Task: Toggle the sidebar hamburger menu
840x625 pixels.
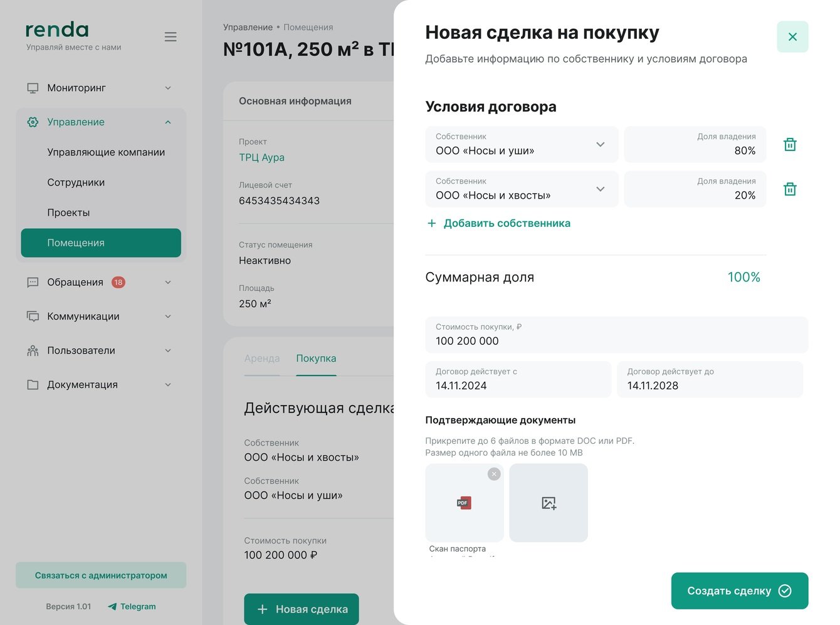Action: (171, 37)
